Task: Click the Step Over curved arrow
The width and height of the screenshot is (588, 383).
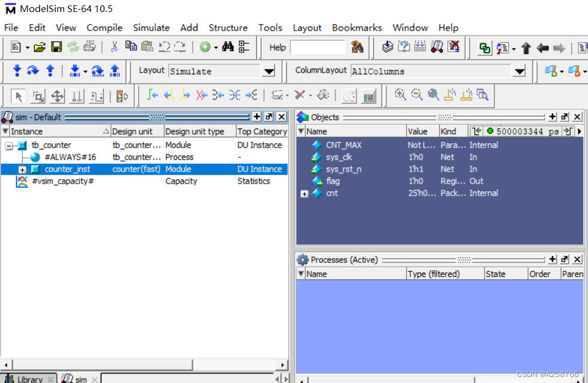Action: pos(33,70)
